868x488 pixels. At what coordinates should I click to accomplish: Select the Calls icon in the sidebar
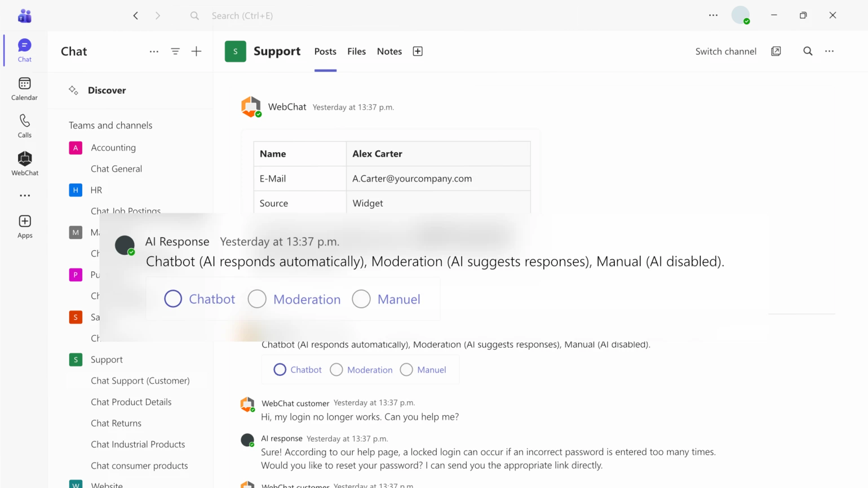point(24,125)
